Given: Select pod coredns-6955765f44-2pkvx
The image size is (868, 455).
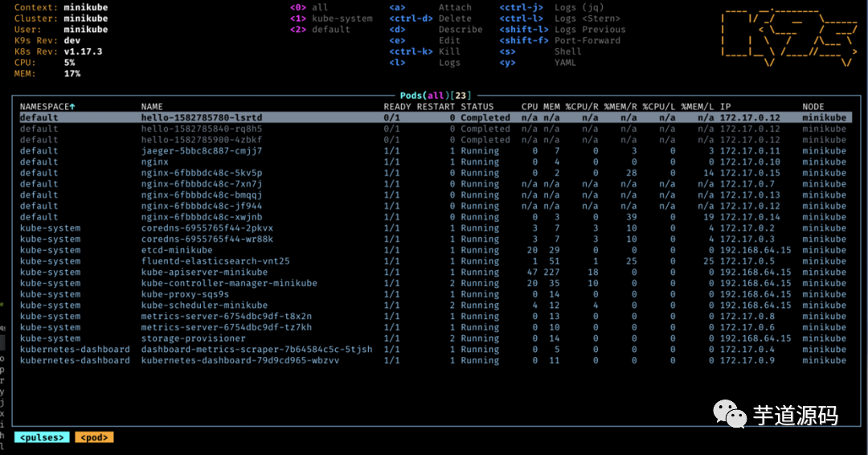Looking at the screenshot, I should 436,228.
